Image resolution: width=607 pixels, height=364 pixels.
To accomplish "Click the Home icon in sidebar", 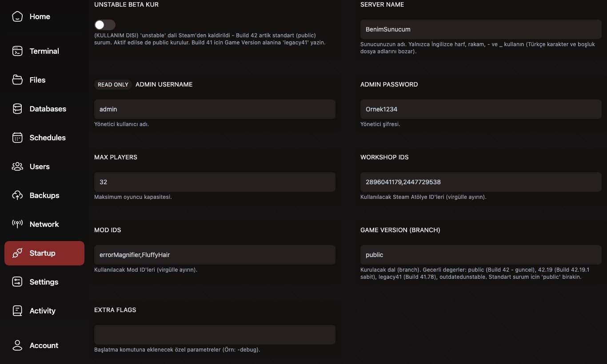I will pos(17,17).
